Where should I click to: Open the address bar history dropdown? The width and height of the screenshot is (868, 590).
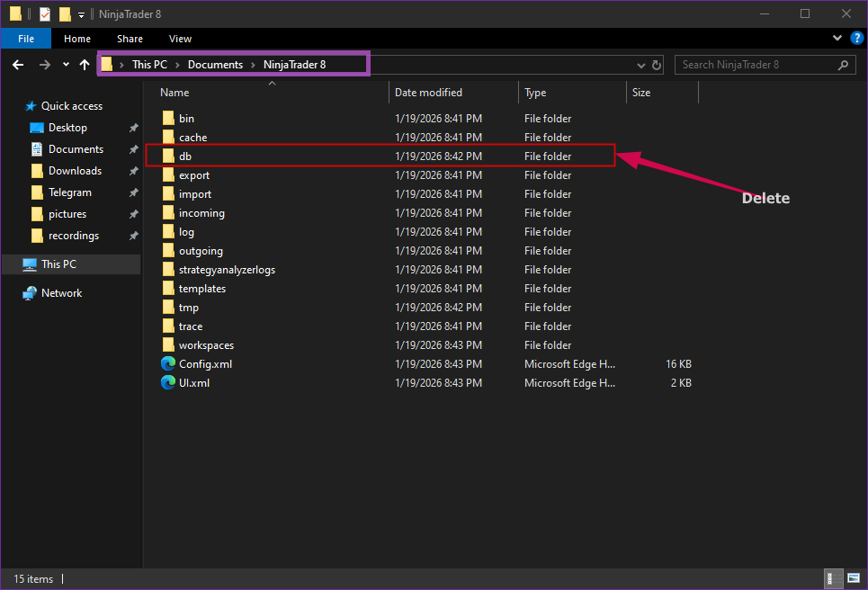pos(640,65)
